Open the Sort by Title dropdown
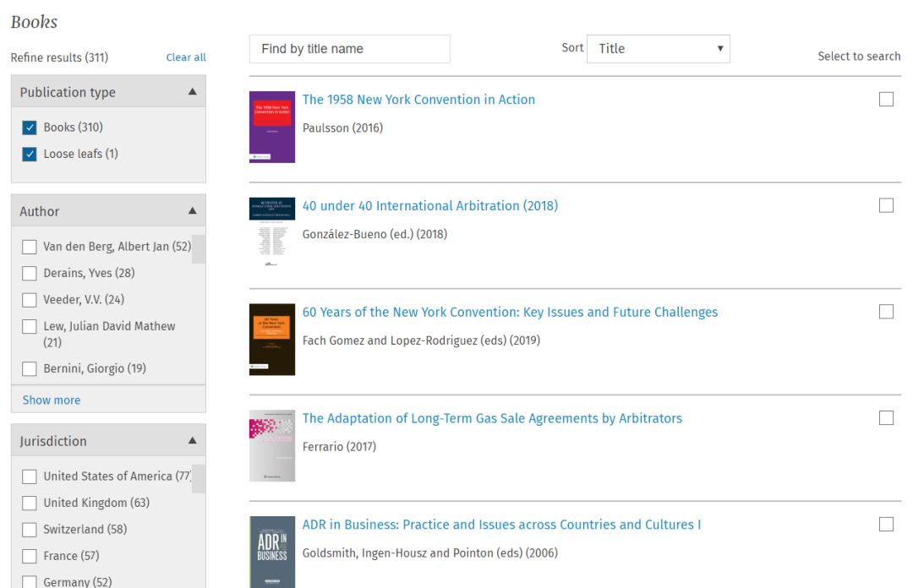This screenshot has height=588, width=913. coord(658,49)
